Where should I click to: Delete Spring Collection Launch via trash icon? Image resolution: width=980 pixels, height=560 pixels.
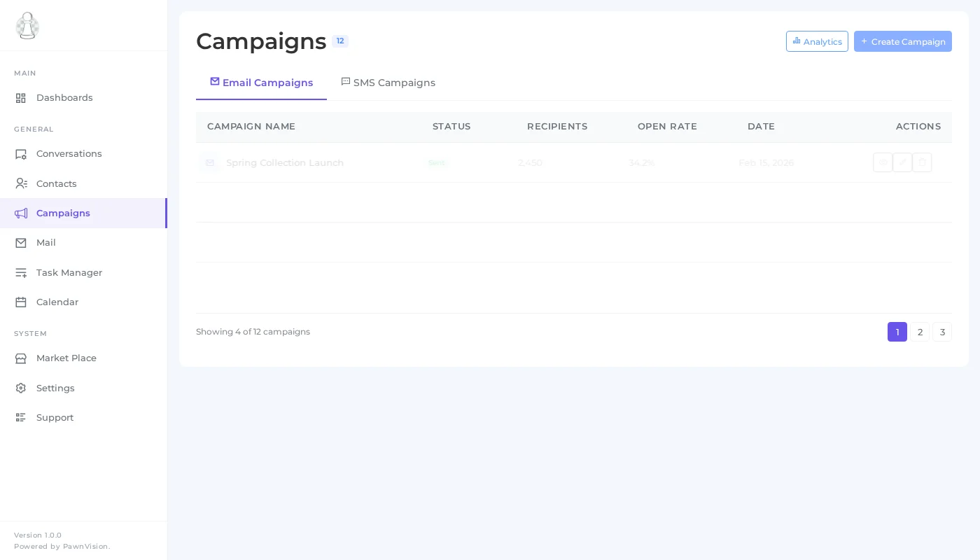tap(922, 162)
